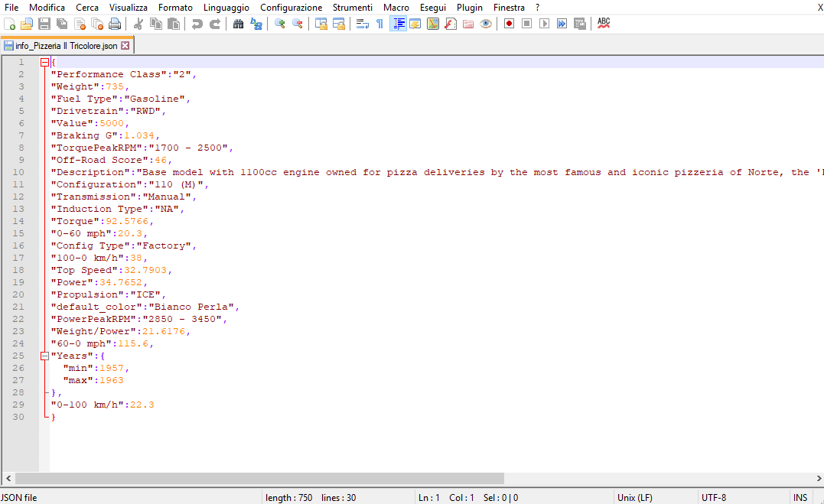Click the horizontal scrollbar left arrow
The height and width of the screenshot is (504, 824).
tap(8, 478)
